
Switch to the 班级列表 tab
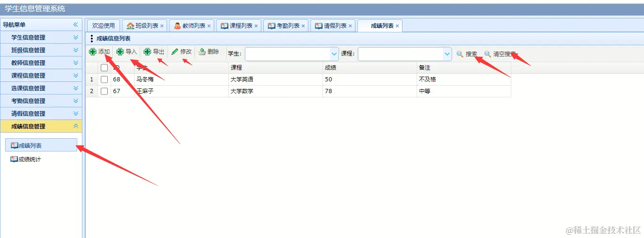click(x=145, y=26)
